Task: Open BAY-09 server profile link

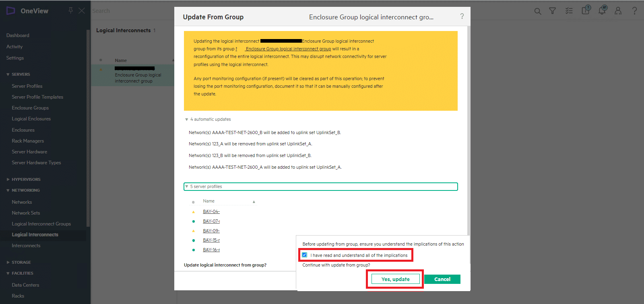Action: tap(211, 231)
